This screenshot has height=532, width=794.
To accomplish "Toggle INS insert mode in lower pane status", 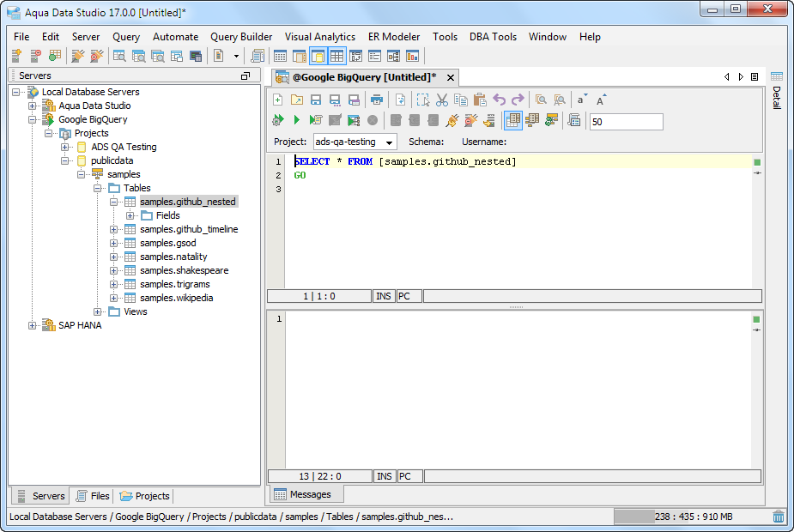I will pyautogui.click(x=385, y=476).
